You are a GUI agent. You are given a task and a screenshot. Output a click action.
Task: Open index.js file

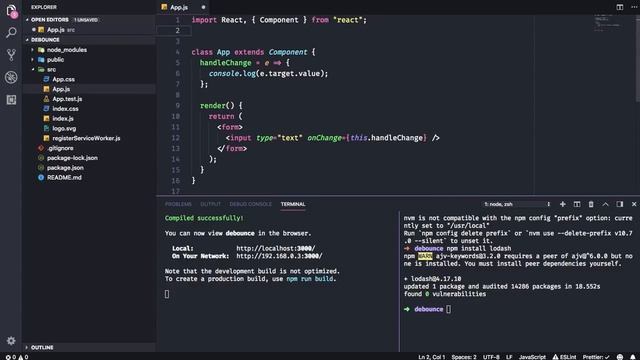coord(63,118)
